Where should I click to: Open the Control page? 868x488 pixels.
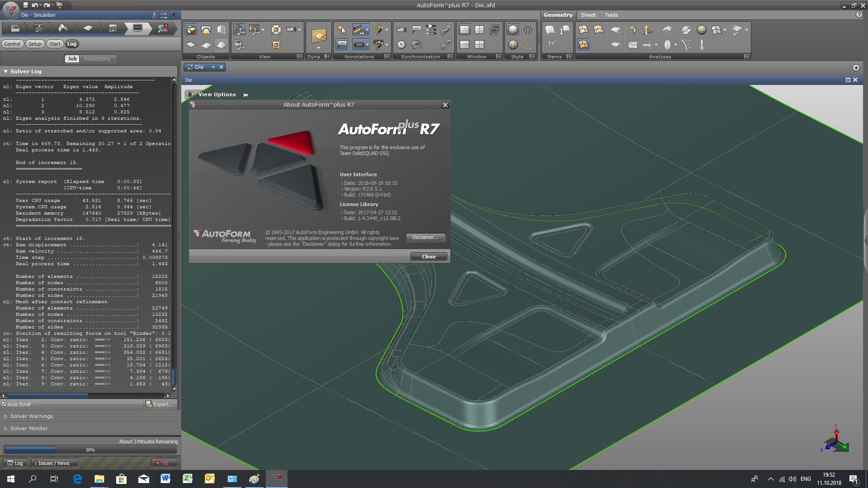point(12,44)
